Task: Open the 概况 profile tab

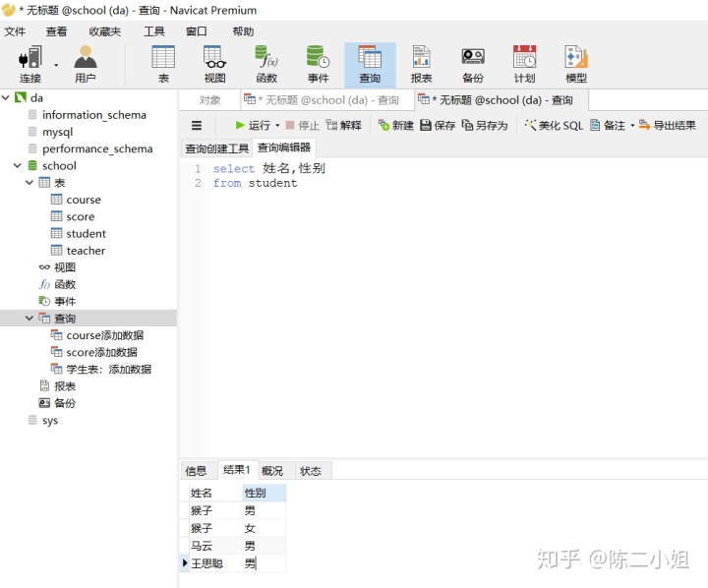Action: click(272, 471)
